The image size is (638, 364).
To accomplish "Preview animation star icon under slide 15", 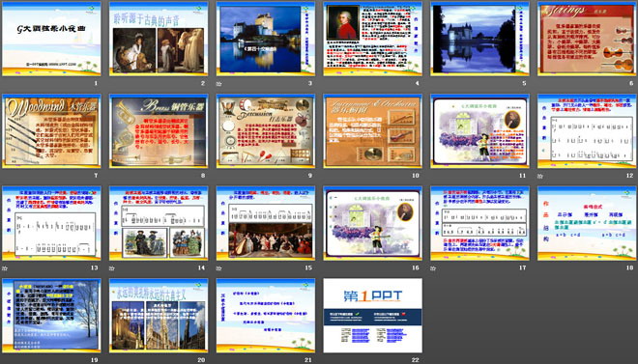I will tap(218, 268).
